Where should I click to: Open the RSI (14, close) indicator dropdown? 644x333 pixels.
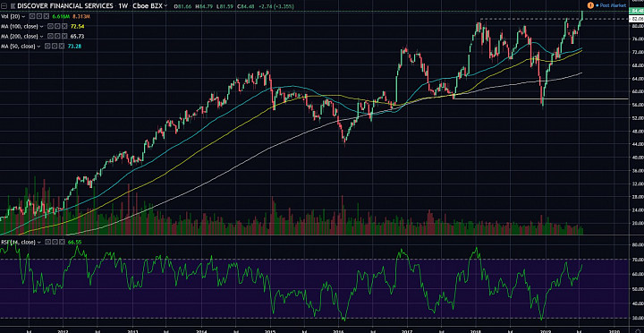[39, 243]
